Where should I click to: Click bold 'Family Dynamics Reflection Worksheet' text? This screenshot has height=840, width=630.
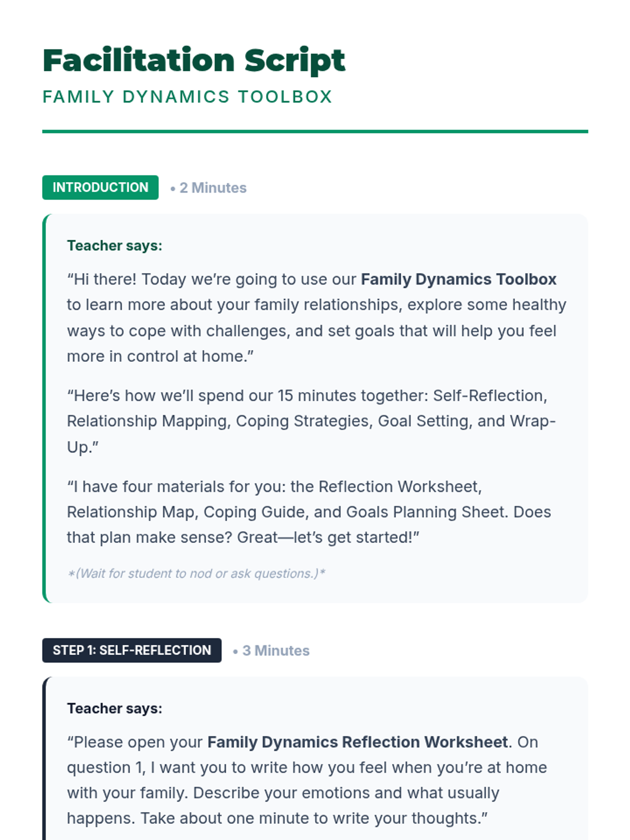[358, 742]
